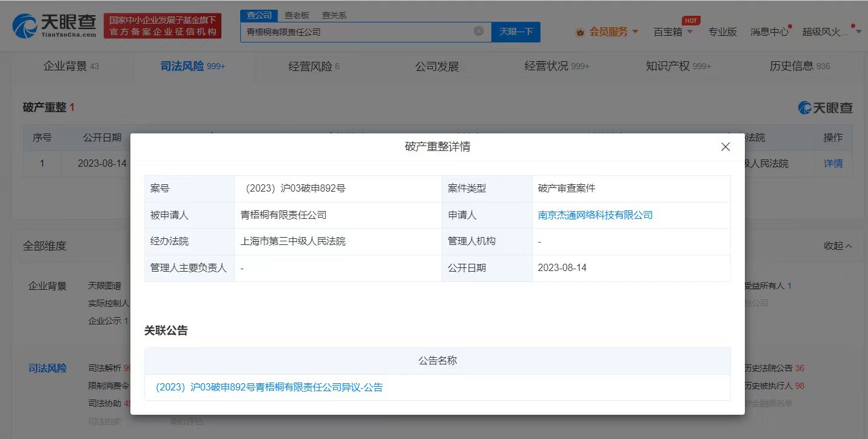Clear the search box text
Image resolution: width=868 pixels, height=439 pixels.
[x=479, y=31]
